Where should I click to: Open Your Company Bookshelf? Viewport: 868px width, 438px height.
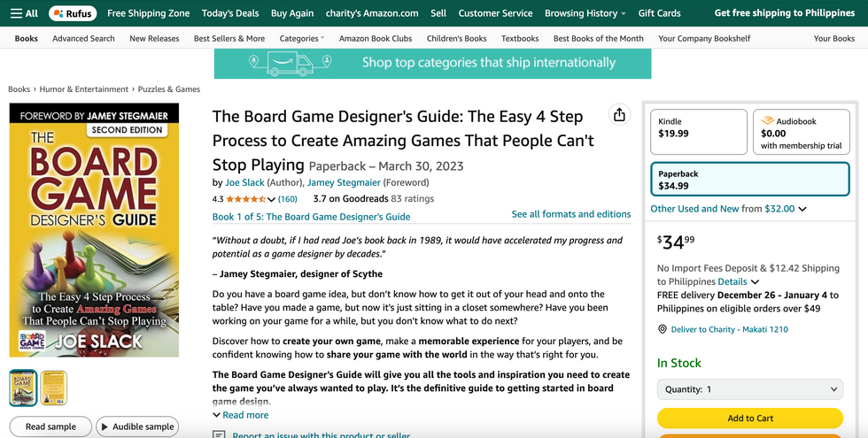(704, 38)
